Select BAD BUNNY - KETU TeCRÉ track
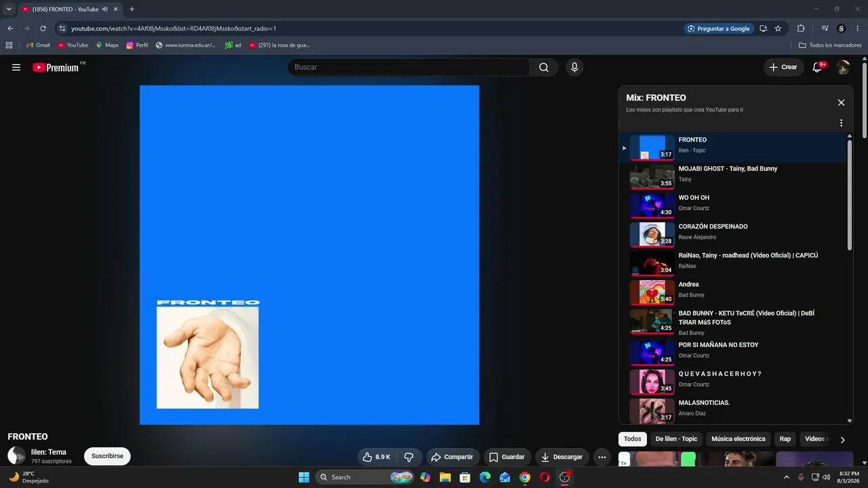The image size is (868, 488). [x=733, y=323]
